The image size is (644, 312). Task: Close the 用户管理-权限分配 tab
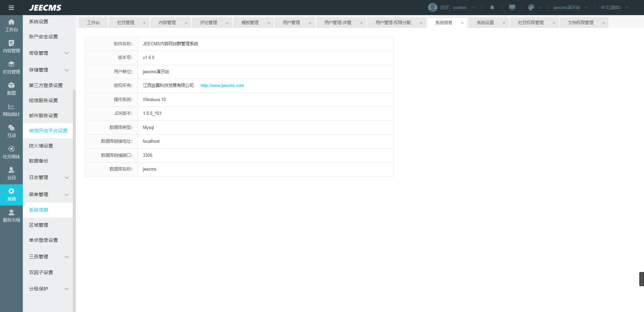pos(421,23)
